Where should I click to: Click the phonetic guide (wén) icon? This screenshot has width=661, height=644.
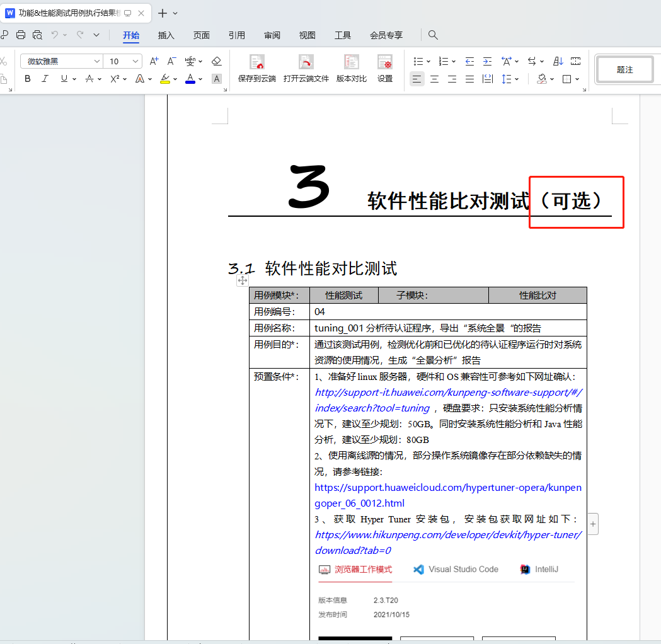[x=190, y=61]
